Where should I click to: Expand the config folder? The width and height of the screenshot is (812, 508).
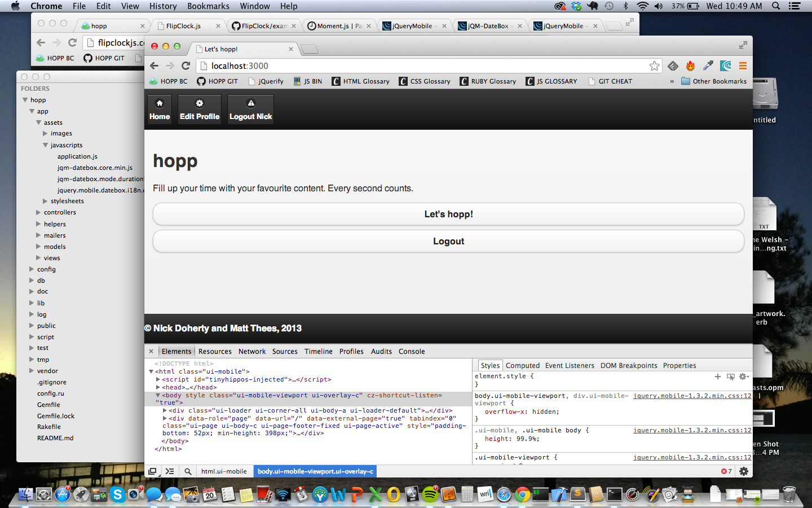32,269
